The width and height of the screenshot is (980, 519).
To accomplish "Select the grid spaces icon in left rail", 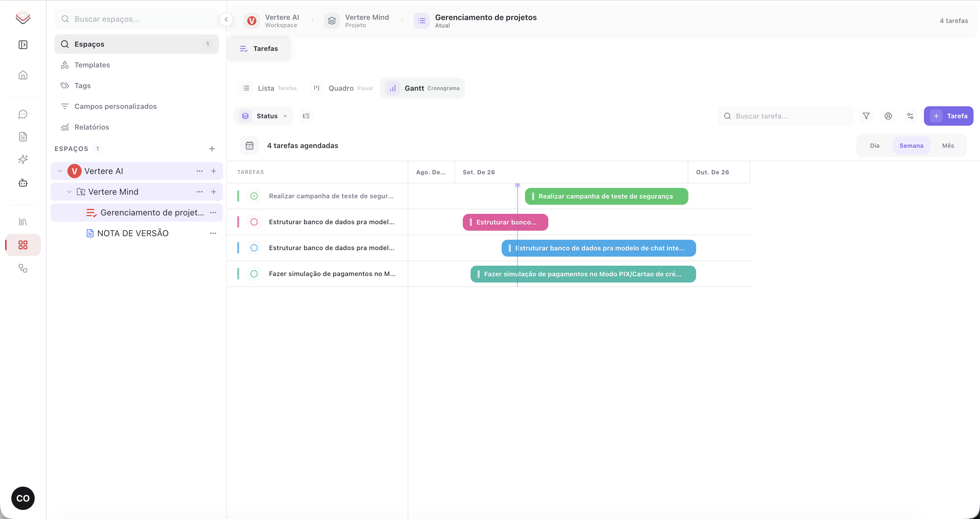I will 23,245.
